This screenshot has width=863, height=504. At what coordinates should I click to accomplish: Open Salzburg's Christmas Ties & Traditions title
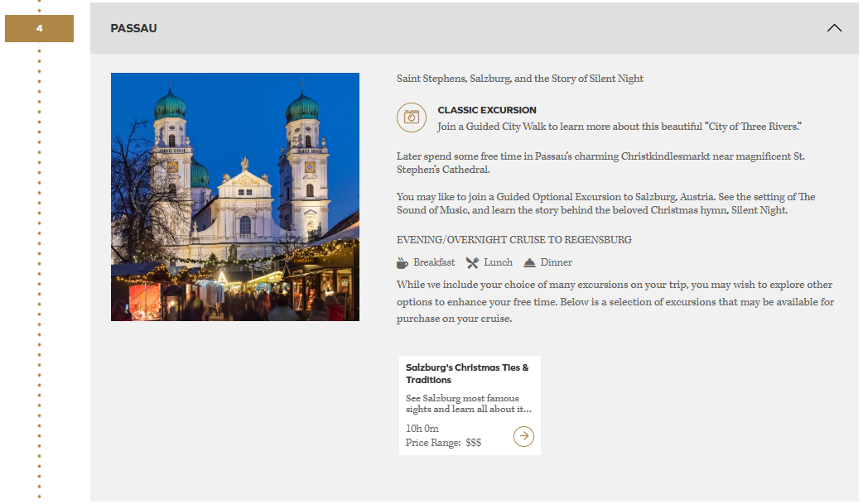(467, 373)
